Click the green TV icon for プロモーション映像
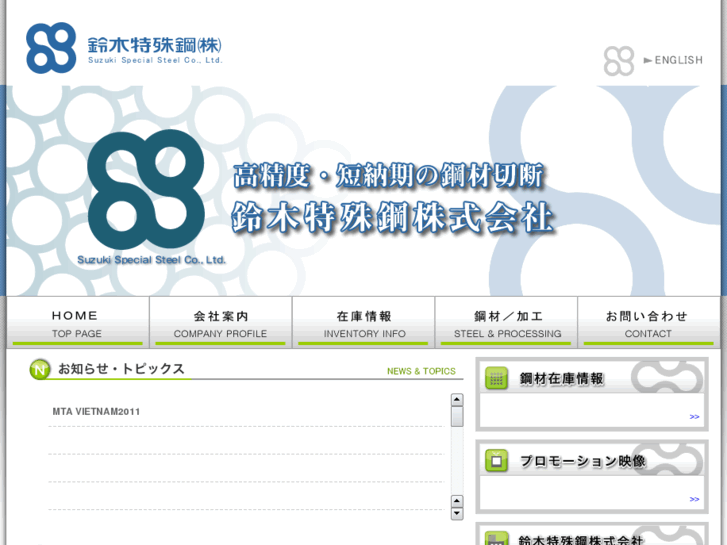This screenshot has height=545, width=727. click(497, 461)
